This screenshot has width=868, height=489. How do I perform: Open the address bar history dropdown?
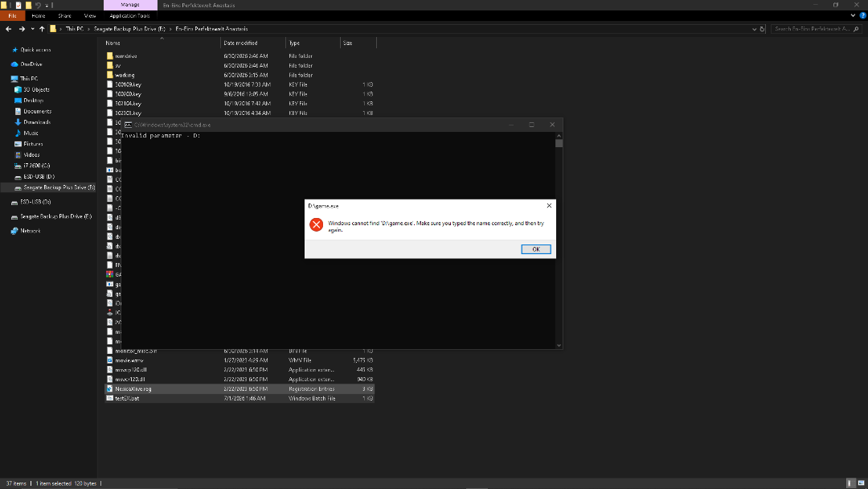tap(754, 29)
